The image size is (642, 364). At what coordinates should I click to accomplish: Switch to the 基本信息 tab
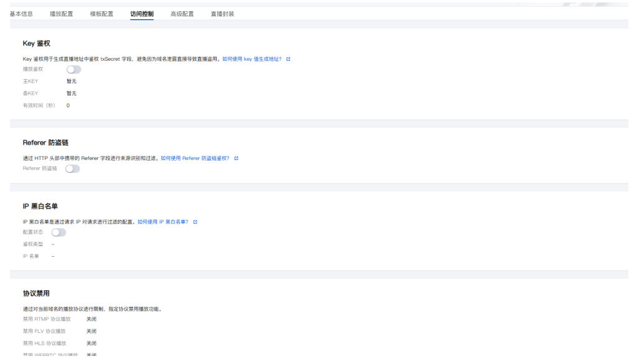pos(21,14)
